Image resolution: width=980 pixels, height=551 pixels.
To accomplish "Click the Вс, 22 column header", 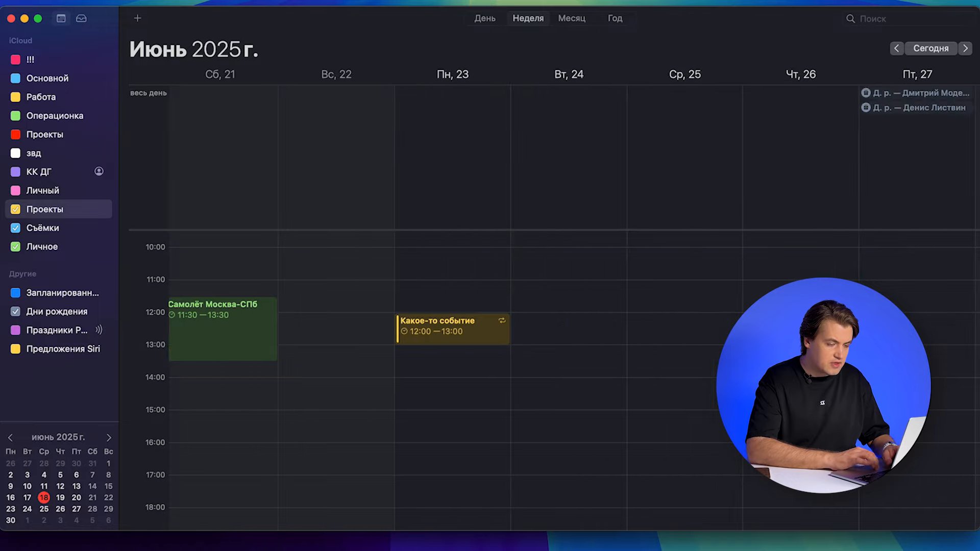I will pos(336,74).
